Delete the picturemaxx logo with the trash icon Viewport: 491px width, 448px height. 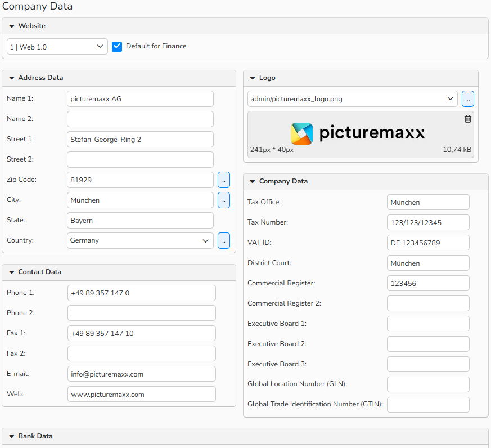tap(467, 119)
